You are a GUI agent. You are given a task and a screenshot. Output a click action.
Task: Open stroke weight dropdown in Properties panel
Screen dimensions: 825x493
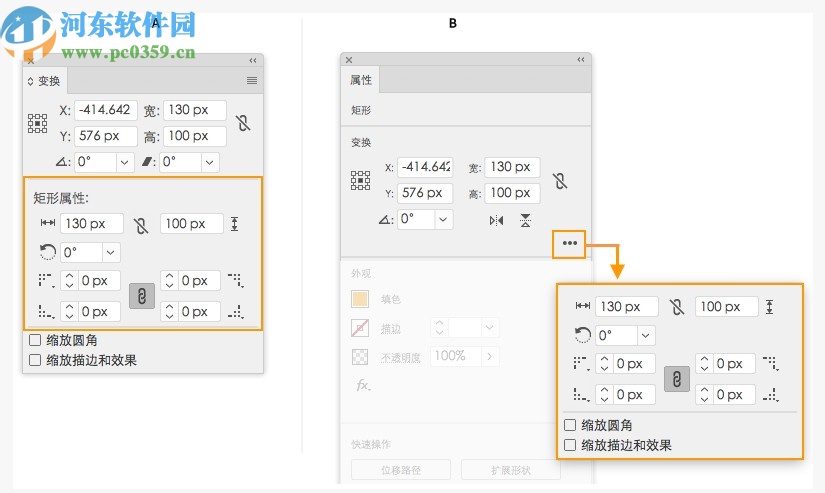[489, 328]
